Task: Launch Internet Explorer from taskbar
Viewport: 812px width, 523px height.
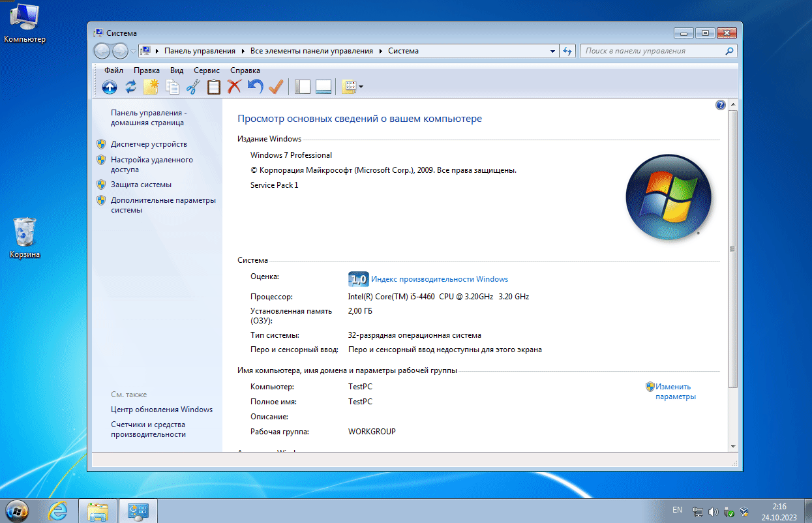Action: [x=57, y=511]
